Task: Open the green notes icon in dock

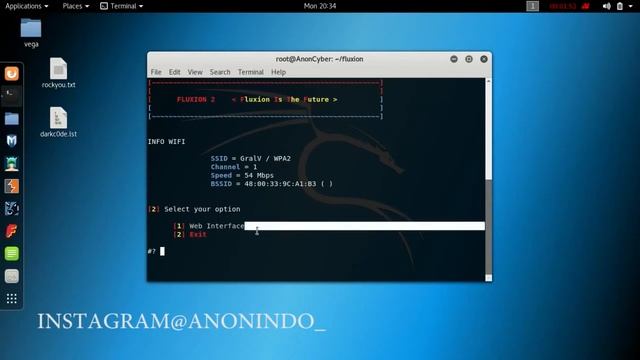Action: click(x=11, y=253)
